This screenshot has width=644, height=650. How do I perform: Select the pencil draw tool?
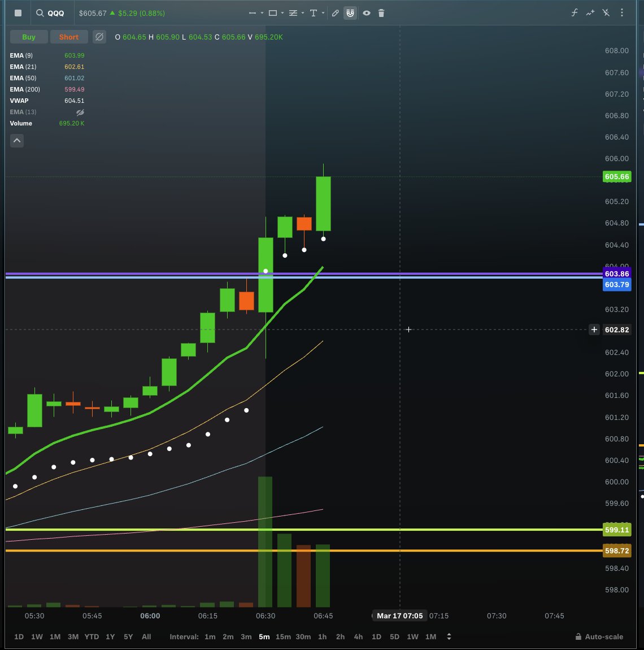coord(335,13)
